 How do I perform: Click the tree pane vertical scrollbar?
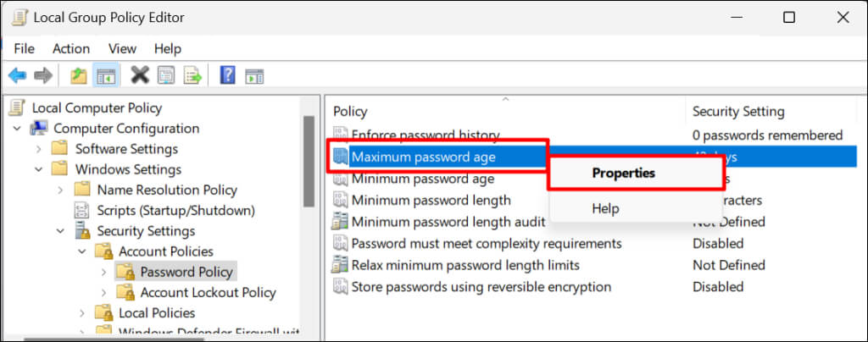point(309,161)
